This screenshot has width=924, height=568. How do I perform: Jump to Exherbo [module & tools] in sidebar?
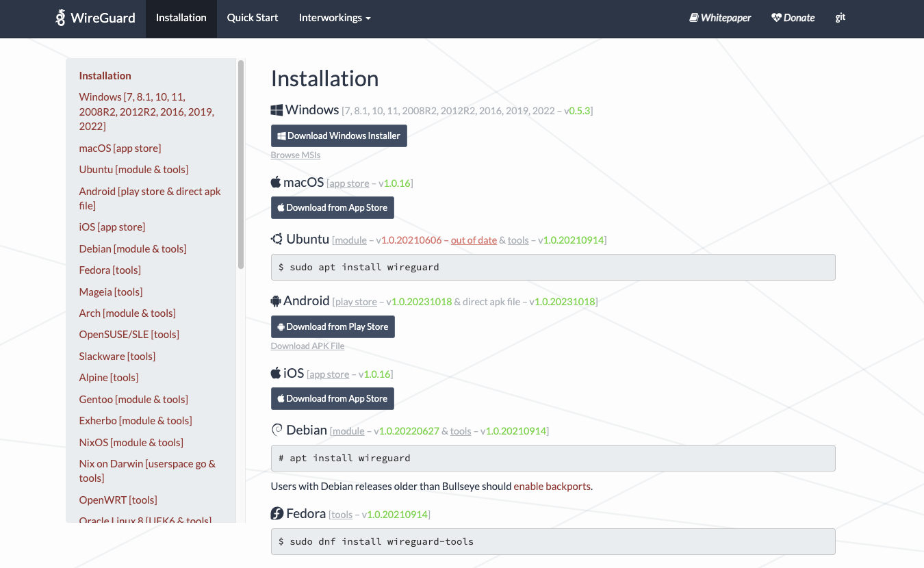coord(136,421)
